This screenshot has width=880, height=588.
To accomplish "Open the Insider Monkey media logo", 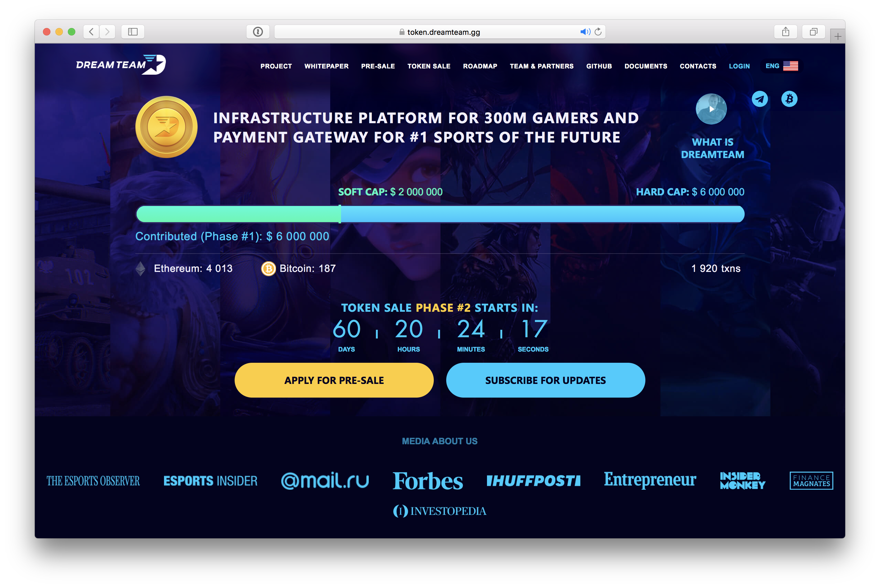I will pyautogui.click(x=742, y=481).
